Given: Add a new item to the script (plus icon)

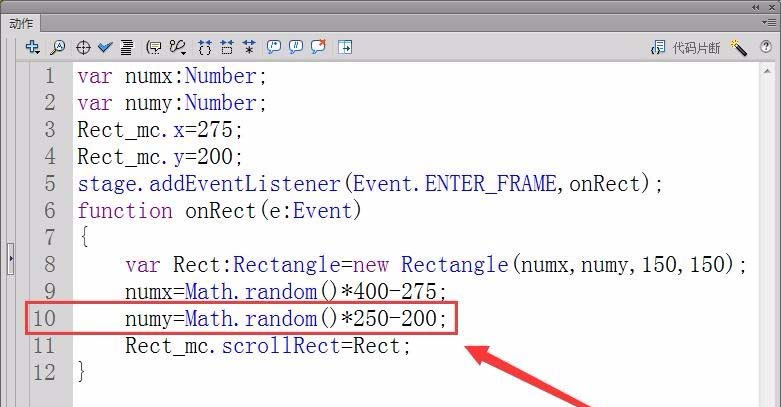Looking at the screenshot, I should tap(32, 47).
